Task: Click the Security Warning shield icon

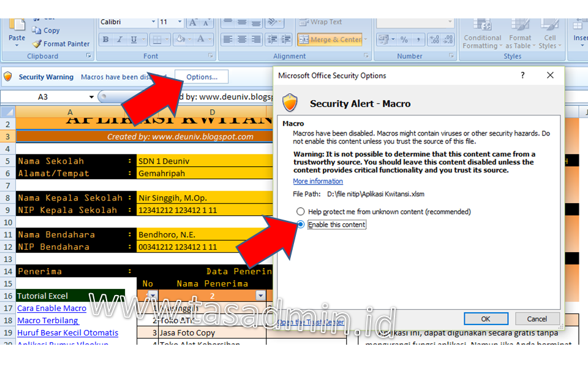Action: pos(7,77)
